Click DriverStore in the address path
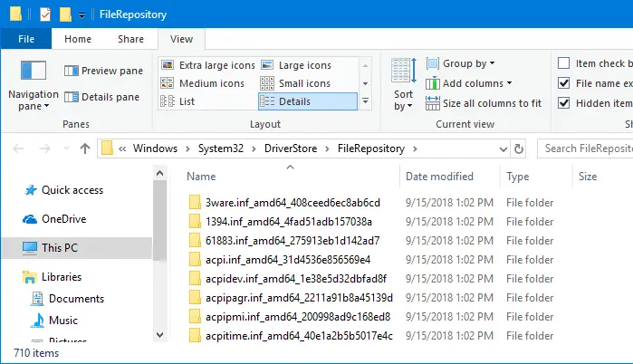Image resolution: width=633 pixels, height=364 pixels. pos(291,148)
